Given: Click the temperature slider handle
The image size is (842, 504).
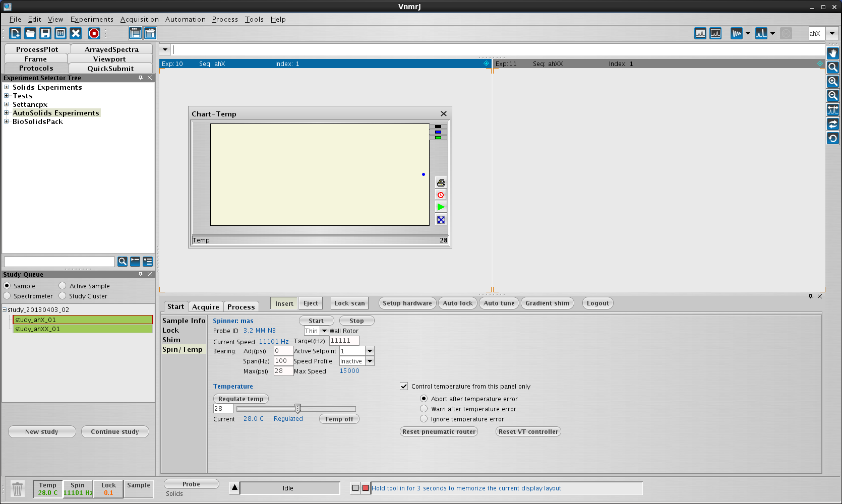Looking at the screenshot, I should coord(297,409).
